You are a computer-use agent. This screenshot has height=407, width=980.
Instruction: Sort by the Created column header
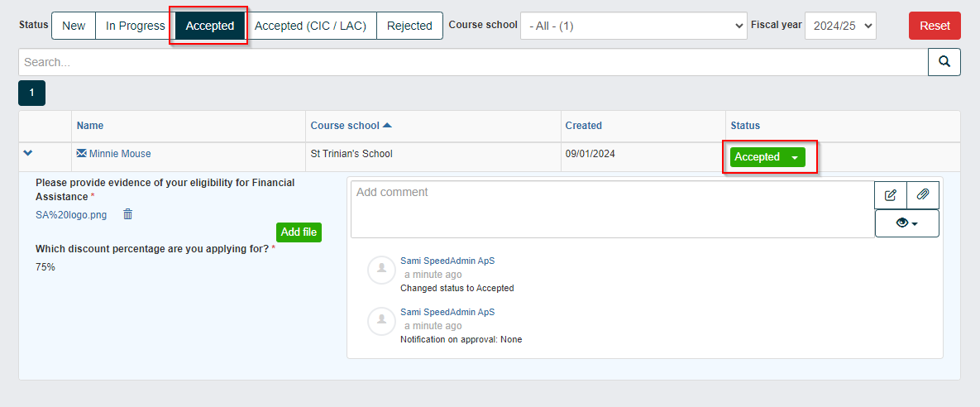(x=584, y=126)
